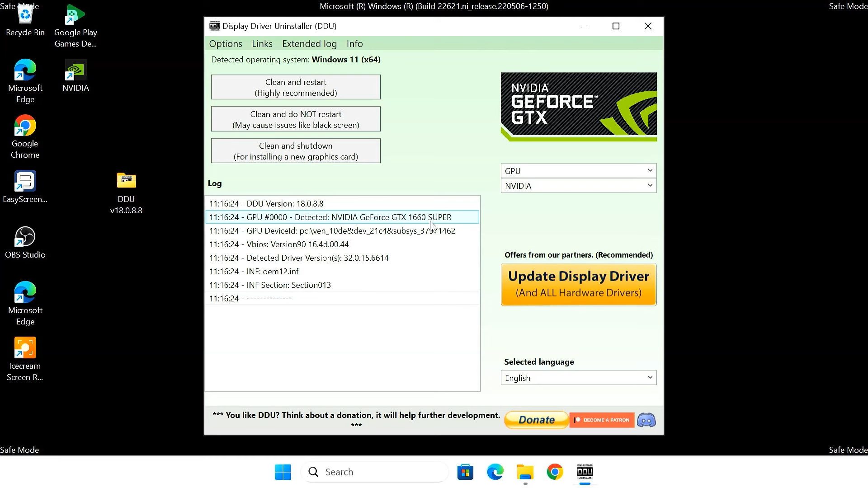Open Google Play Games desktop shortcut

pos(75,26)
